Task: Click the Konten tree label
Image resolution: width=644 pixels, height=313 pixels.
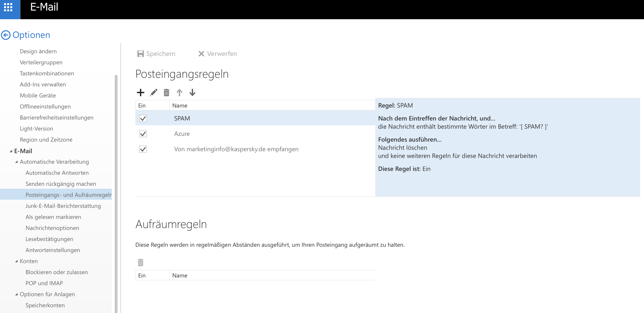Action: (x=29, y=261)
